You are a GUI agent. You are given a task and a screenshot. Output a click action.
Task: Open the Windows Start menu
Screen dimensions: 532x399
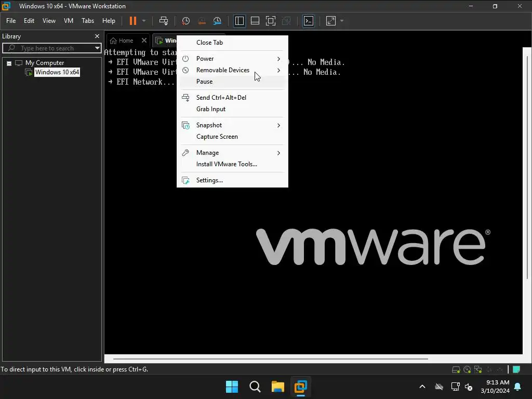pyautogui.click(x=232, y=387)
